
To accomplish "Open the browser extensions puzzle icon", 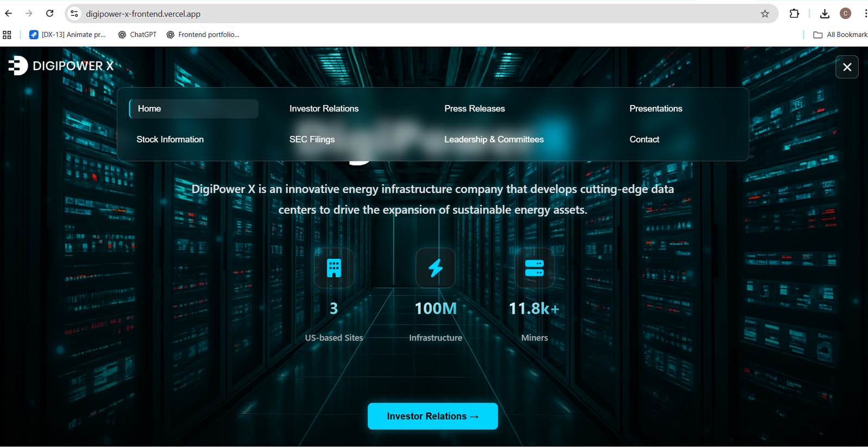I will pyautogui.click(x=794, y=14).
